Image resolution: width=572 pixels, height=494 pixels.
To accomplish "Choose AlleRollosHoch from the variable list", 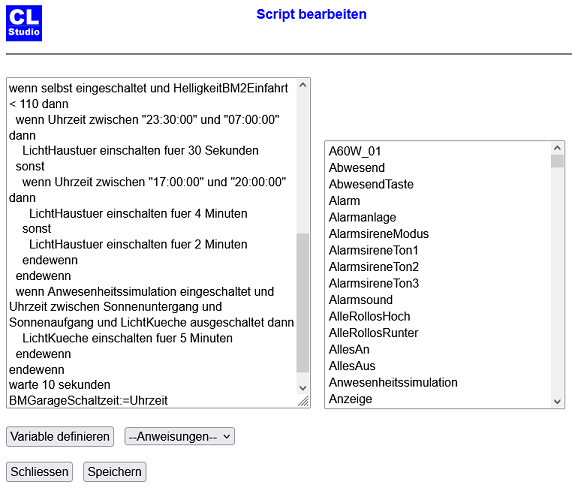I will (x=369, y=316).
